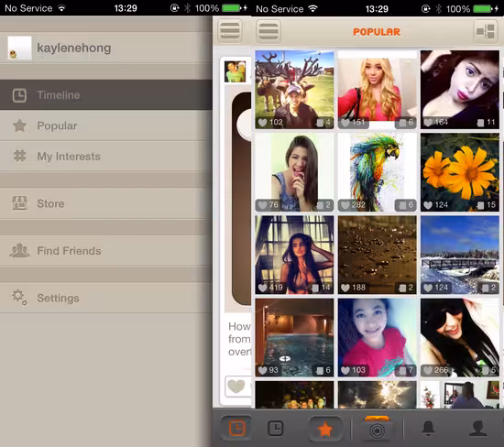Open the parrot painting with 282 likes

[377, 172]
